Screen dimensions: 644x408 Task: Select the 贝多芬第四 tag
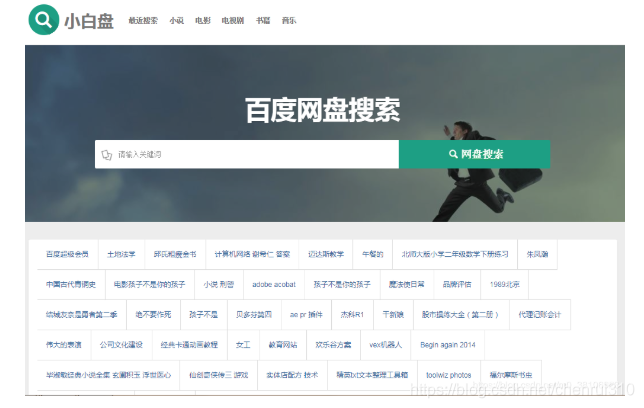(254, 315)
